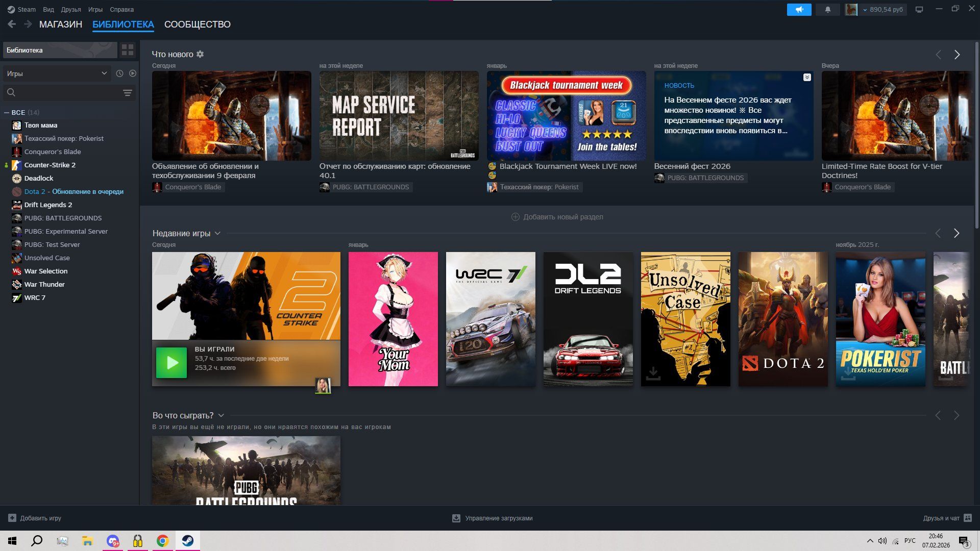The width and height of the screenshot is (980, 551).
Task: Open the What's New settings gear
Action: pos(200,54)
